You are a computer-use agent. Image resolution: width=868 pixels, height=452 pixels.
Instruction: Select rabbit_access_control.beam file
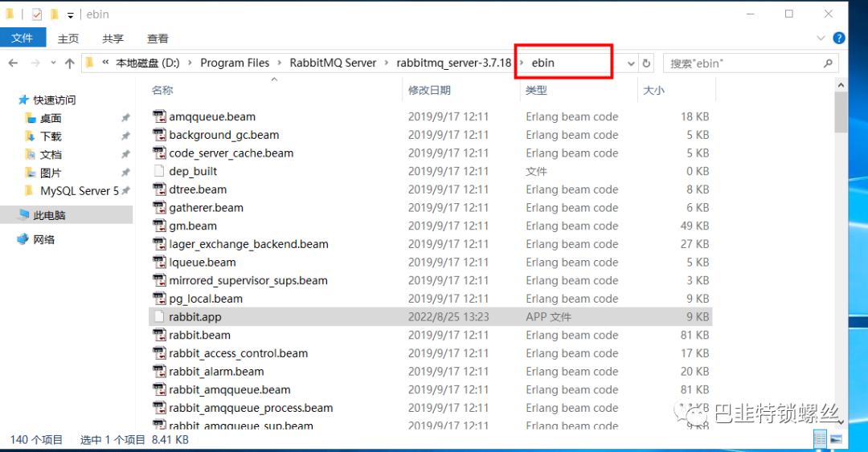(239, 353)
